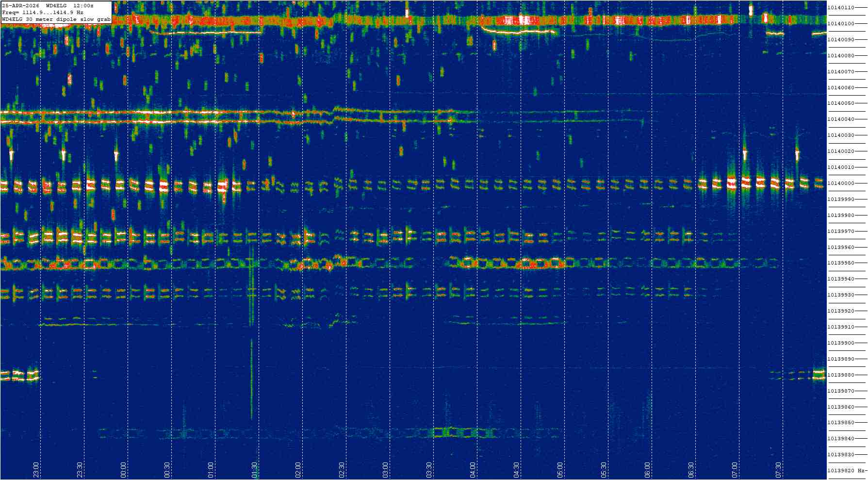Click the 04:30 time marker
This screenshot has width=868, height=480.
tap(516, 469)
